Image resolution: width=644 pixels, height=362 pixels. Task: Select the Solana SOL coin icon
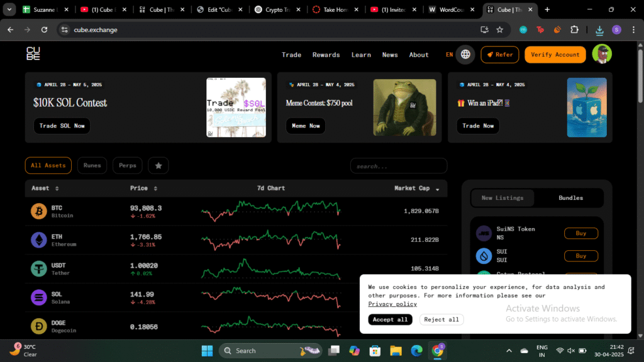(39, 297)
